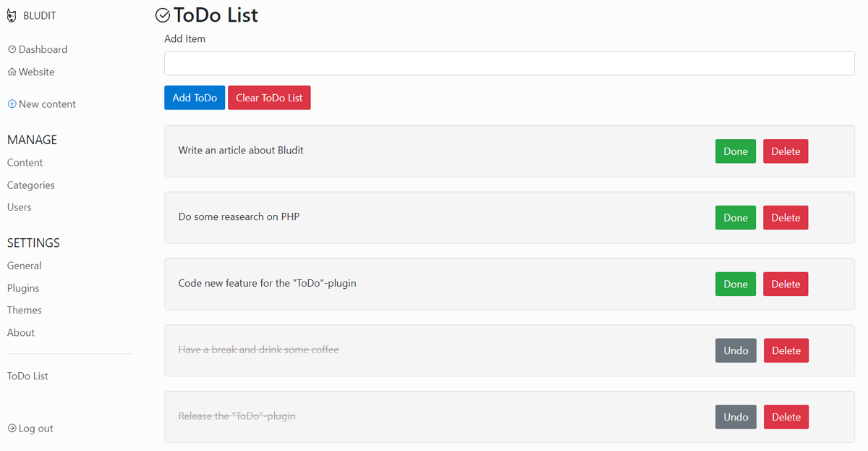The width and height of the screenshot is (868, 451).
Task: Click the Log out arrow icon
Action: [x=12, y=429]
